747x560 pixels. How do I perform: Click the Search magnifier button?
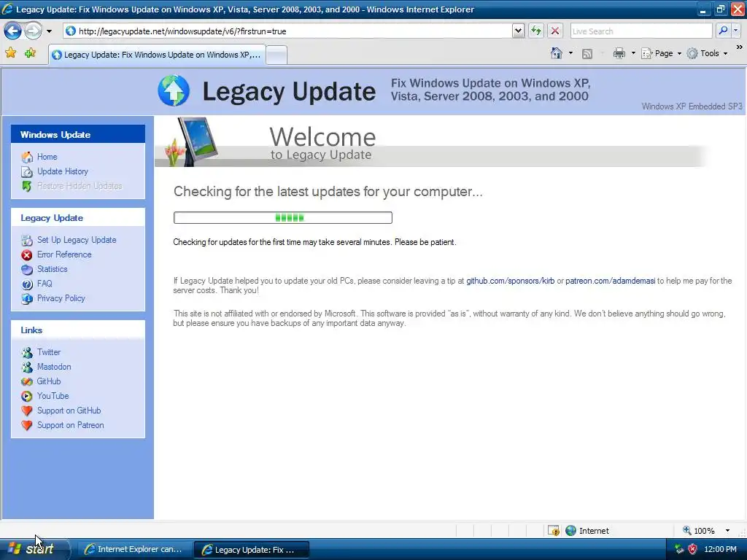pos(723,31)
